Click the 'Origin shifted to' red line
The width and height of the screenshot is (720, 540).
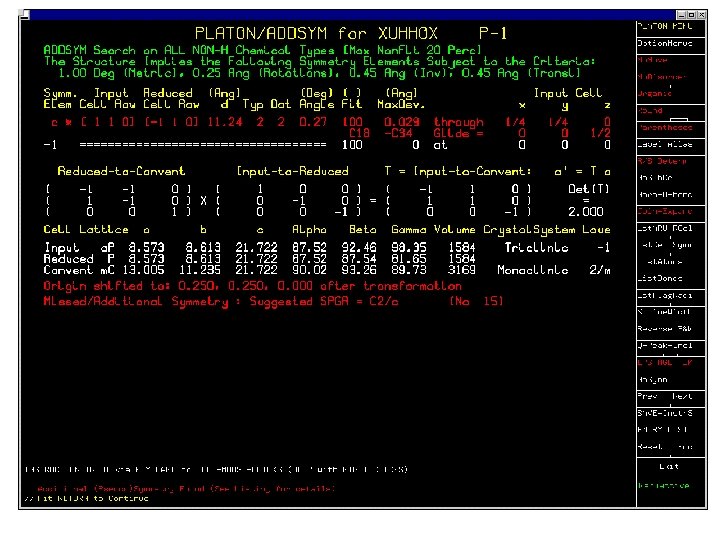click(253, 286)
